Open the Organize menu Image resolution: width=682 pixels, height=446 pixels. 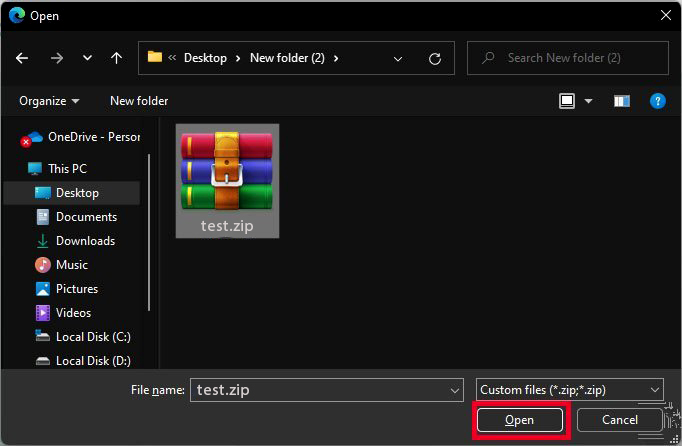click(x=49, y=101)
